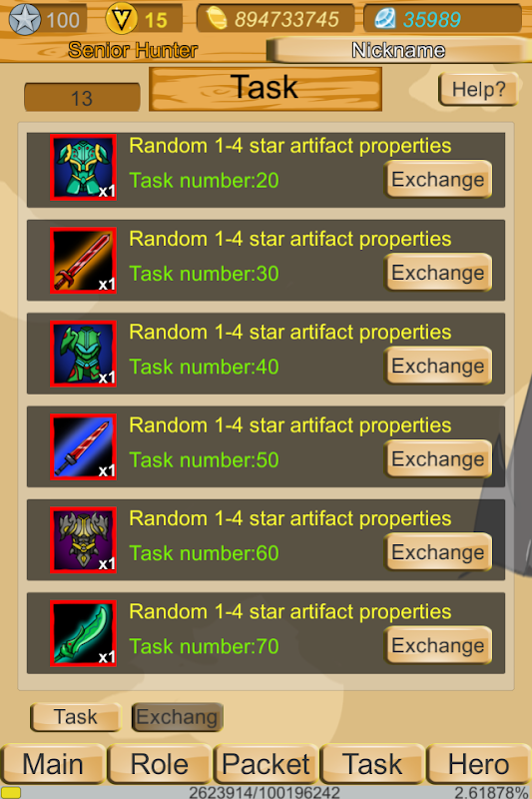The width and height of the screenshot is (532, 799).
Task: Open the Main menu tab
Action: 53,764
